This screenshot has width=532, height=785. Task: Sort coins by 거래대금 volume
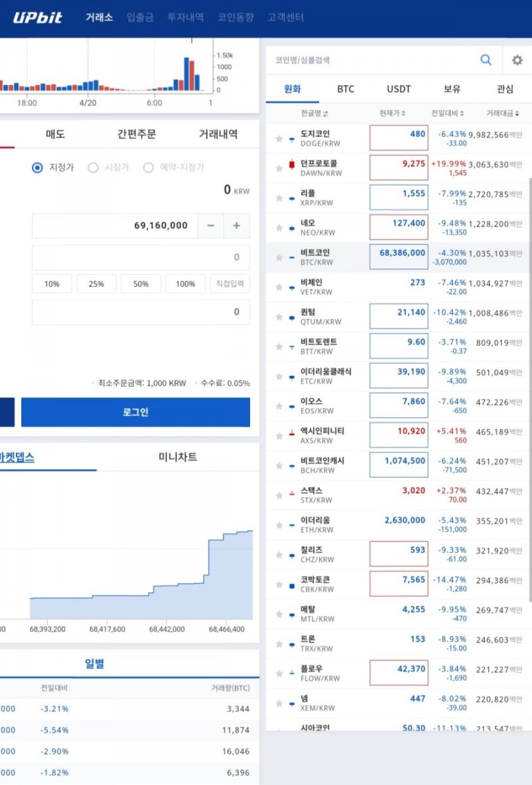click(502, 113)
